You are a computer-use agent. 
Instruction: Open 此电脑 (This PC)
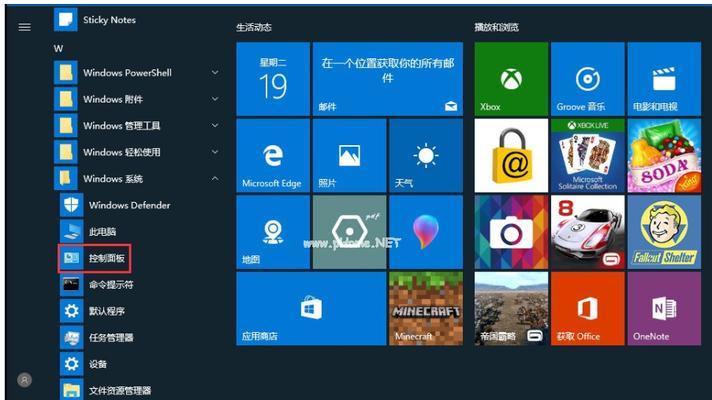(x=88, y=232)
